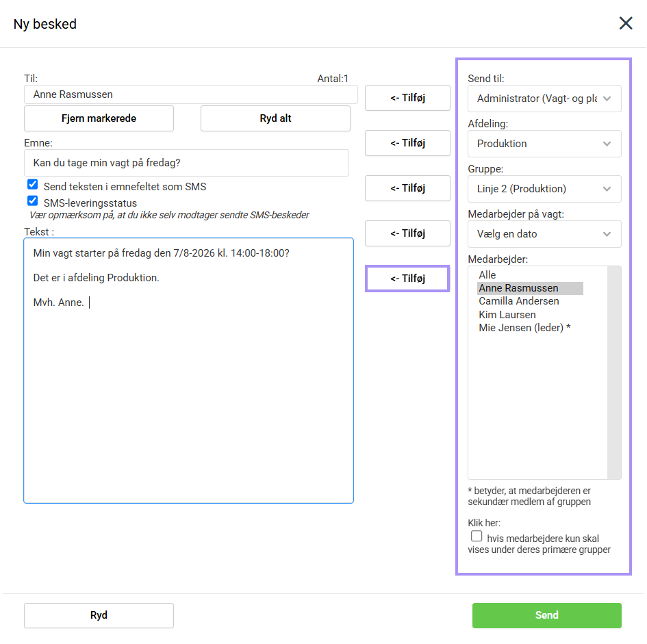Select Anne Rasmussen in the Medarbejder list
This screenshot has width=647, height=644.
(530, 288)
